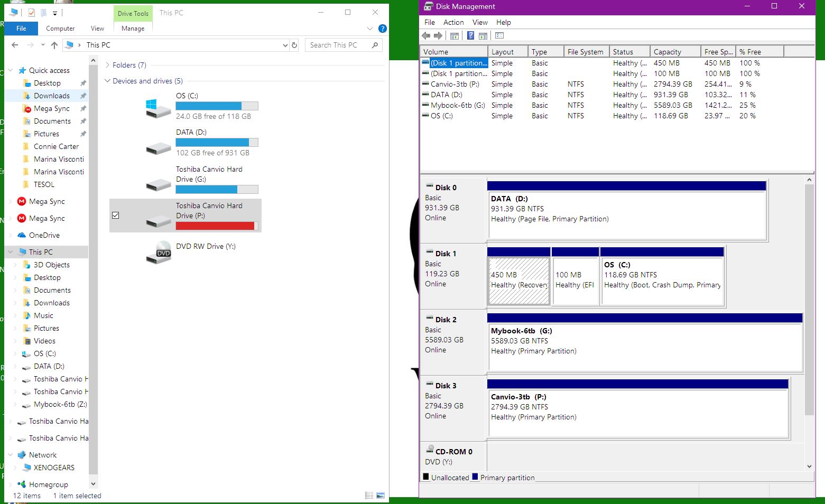Open the blue Help icon in Disk Management toolbar
The height and width of the screenshot is (504, 825).
point(470,35)
